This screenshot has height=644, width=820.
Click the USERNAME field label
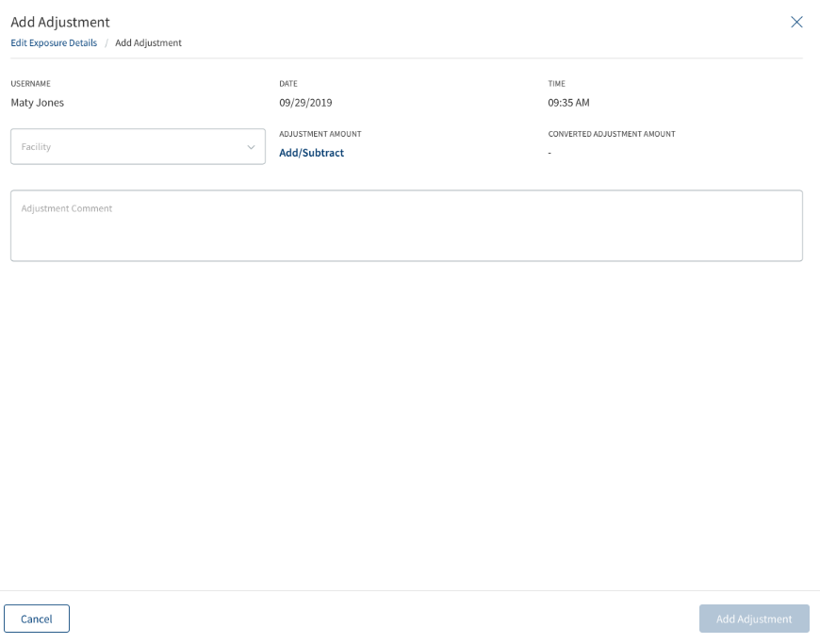coord(31,84)
